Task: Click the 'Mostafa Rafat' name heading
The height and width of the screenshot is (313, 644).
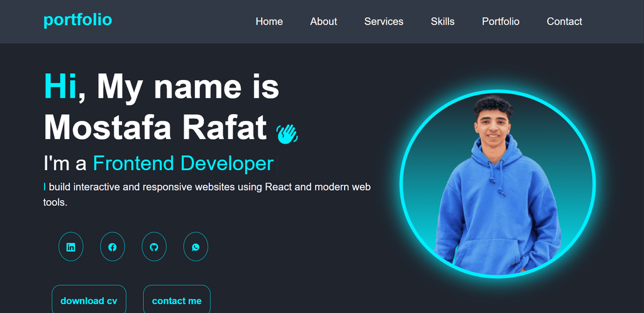Action: tap(155, 128)
